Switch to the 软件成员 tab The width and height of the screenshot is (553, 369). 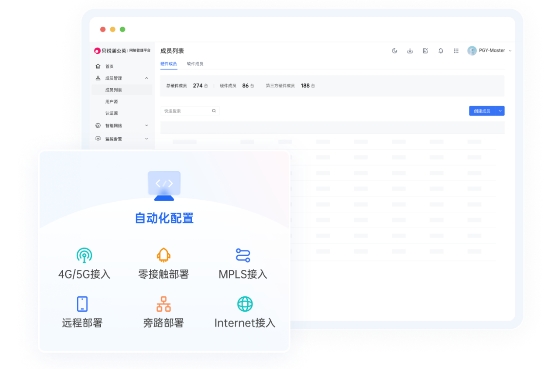(195, 64)
